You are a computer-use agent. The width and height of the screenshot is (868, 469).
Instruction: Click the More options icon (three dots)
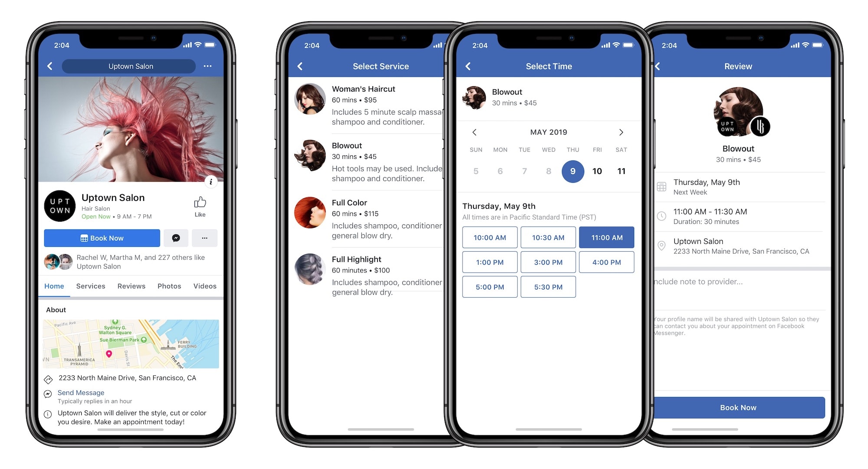click(210, 66)
